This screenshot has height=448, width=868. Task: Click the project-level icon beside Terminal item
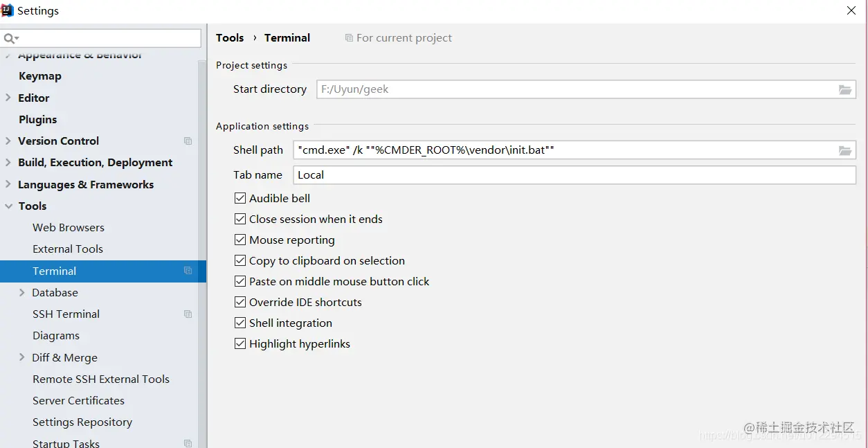tap(188, 271)
